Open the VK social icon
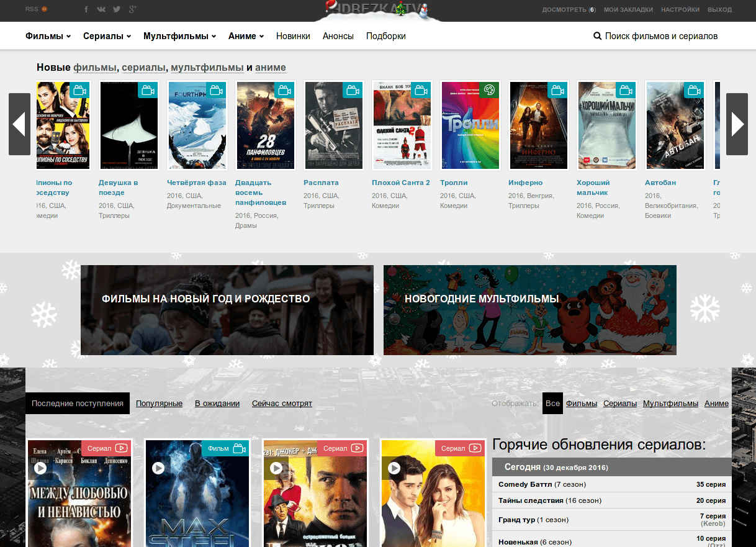Screen dimensions: 756x547 pyautogui.click(x=101, y=9)
